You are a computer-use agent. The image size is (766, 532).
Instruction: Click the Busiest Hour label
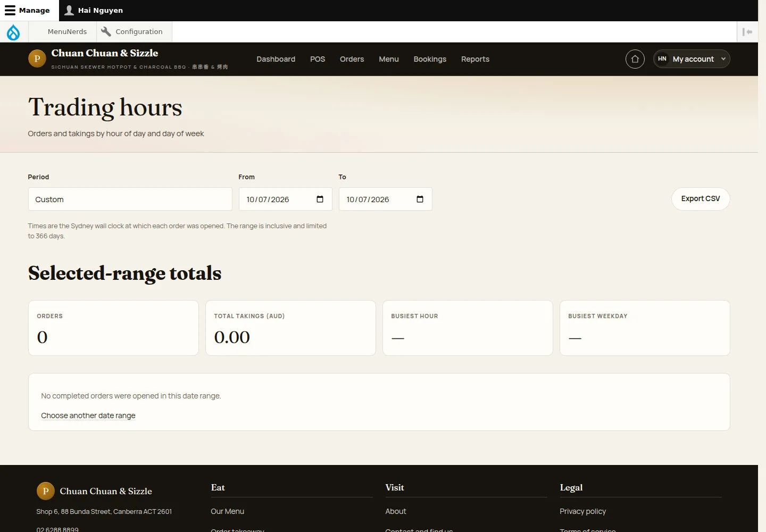(x=415, y=316)
